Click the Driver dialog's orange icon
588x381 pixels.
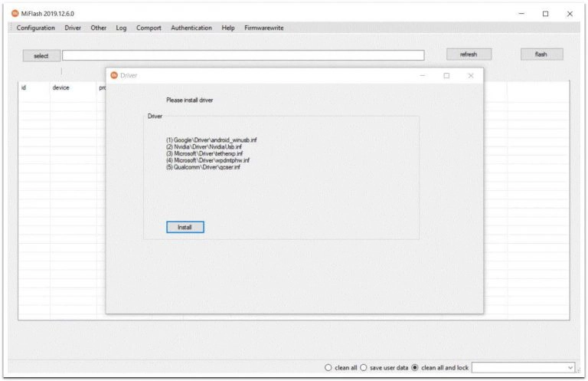click(x=114, y=75)
